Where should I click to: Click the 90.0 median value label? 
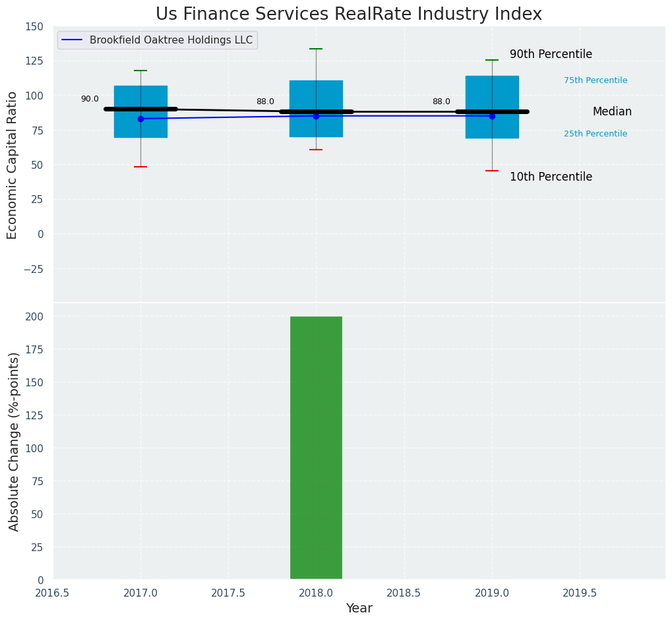coord(90,99)
